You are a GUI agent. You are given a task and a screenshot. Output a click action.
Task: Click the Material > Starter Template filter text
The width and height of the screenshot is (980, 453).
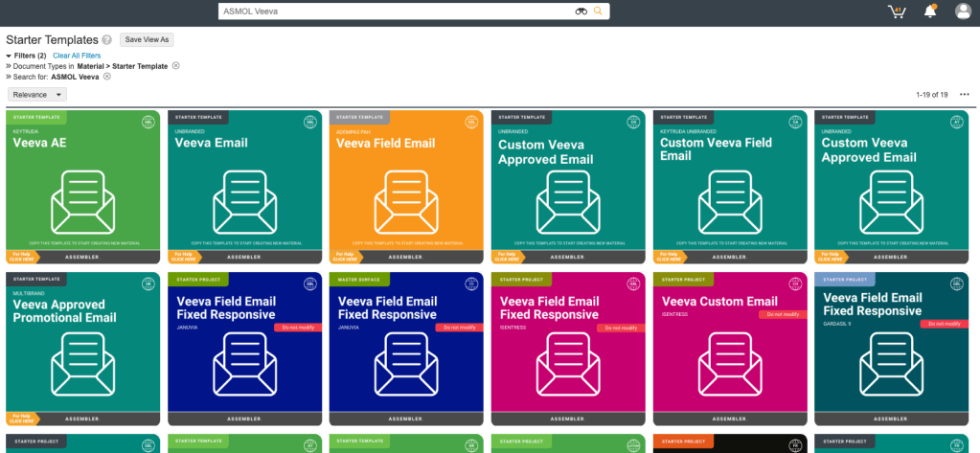(123, 66)
